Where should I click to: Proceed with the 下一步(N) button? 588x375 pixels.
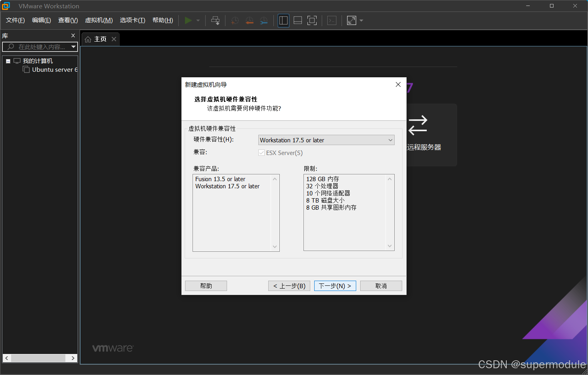(335, 286)
